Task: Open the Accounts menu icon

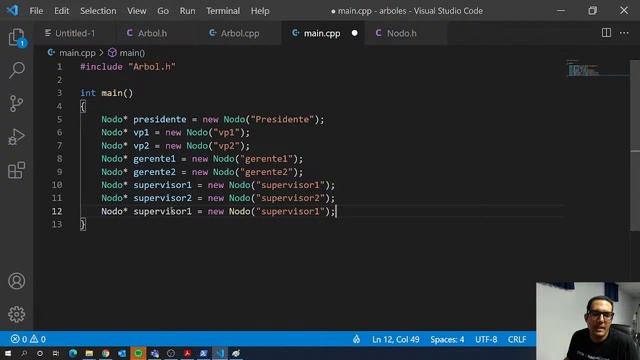Action: 16,281
